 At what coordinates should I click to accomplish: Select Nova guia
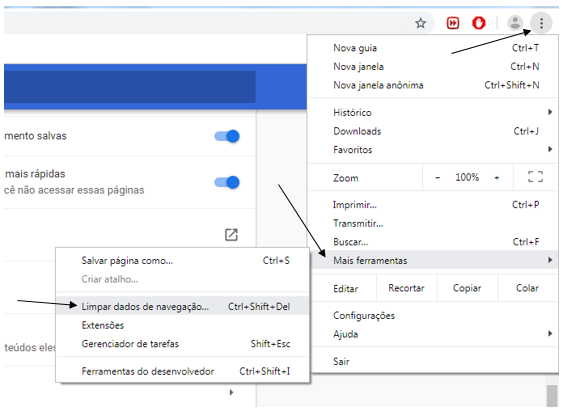[434, 48]
